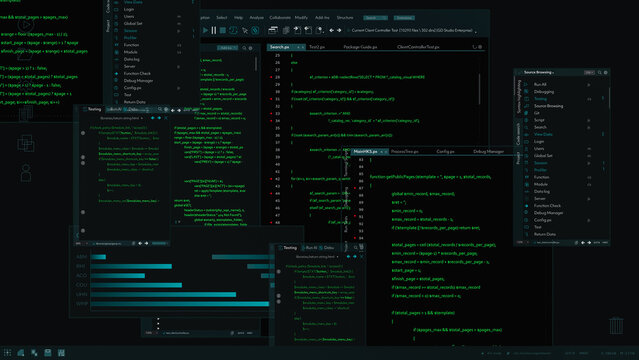Click the scrollbar in Source Browsing panel

610,98
